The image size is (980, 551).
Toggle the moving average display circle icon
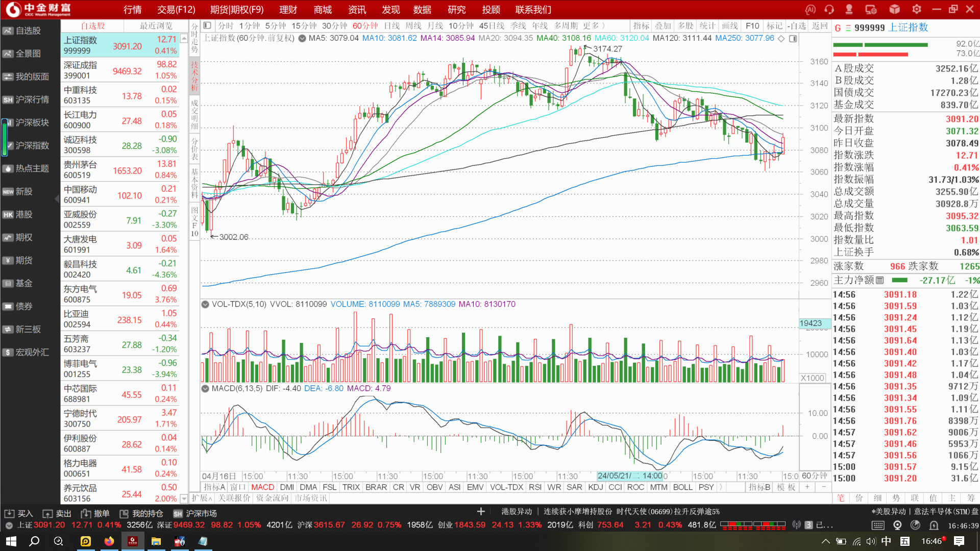click(302, 38)
